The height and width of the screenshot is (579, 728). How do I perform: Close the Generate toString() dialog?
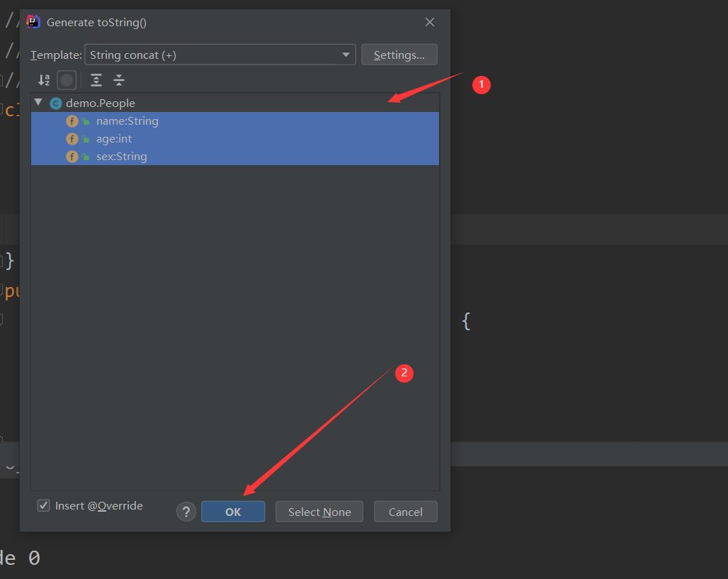point(430,22)
